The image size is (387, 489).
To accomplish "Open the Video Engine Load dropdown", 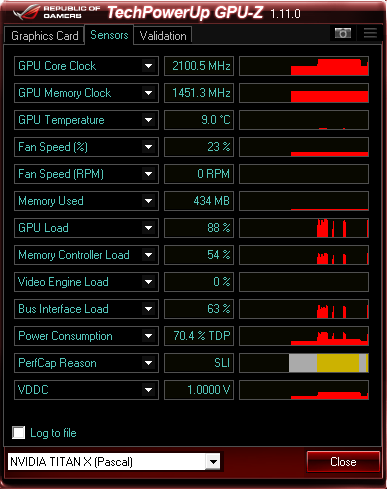I will 148,282.
